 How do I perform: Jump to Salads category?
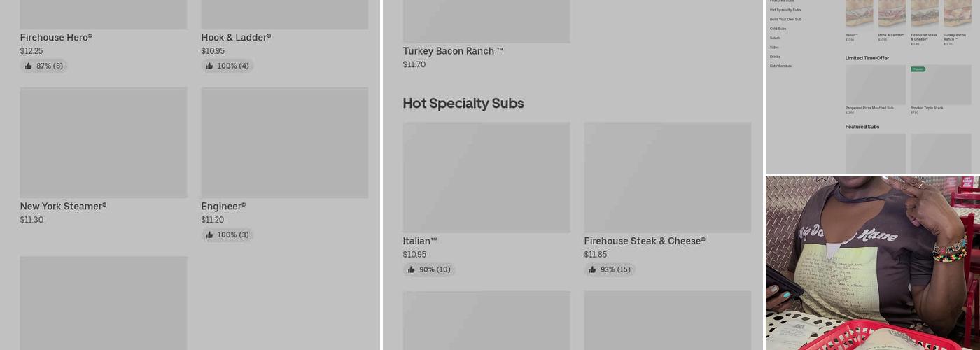[x=776, y=38]
